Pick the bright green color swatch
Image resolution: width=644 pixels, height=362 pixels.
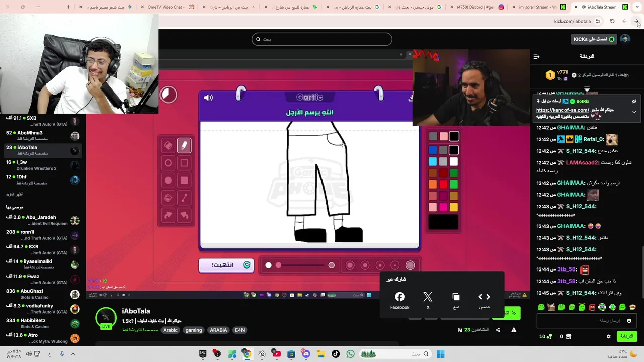[454, 185]
